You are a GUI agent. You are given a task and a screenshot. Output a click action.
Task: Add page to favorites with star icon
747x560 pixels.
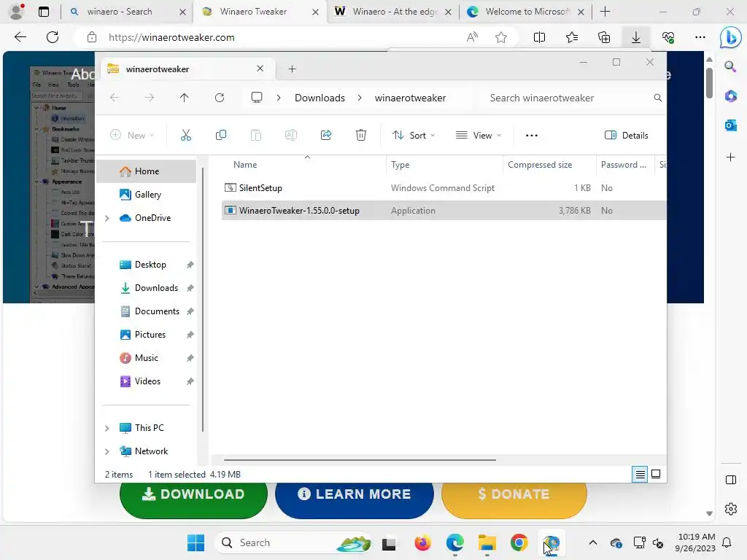[x=500, y=37]
